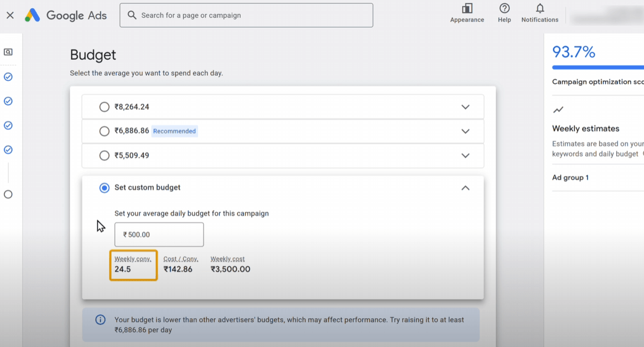Expand the ₹8,264.24 budget details
This screenshot has height=347, width=644.
465,107
